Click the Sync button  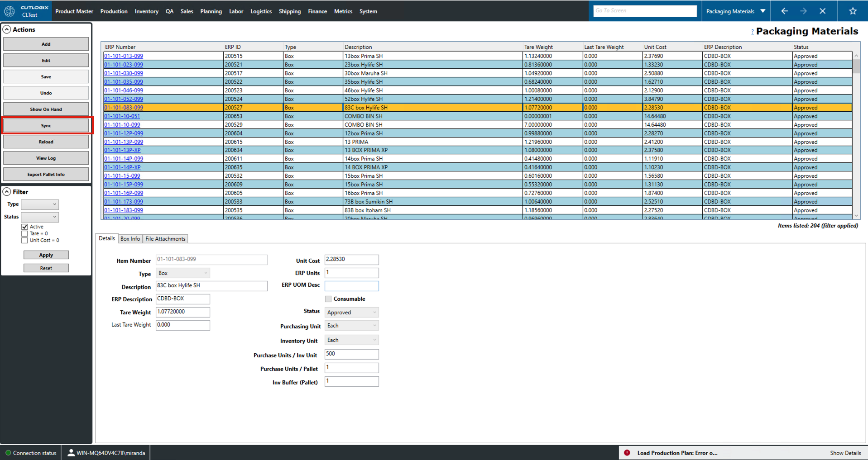click(x=46, y=126)
